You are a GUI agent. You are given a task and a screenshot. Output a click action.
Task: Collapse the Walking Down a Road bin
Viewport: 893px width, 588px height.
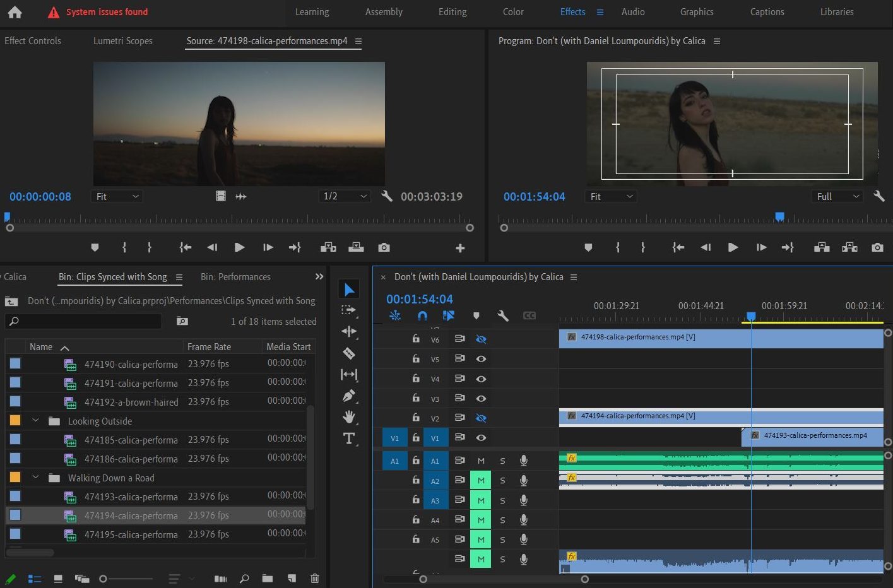click(35, 477)
